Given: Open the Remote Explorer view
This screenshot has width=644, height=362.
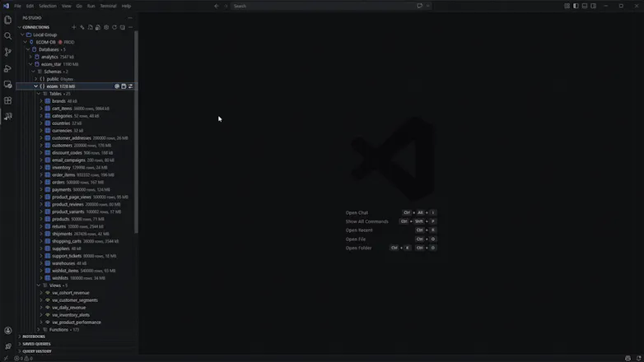Looking at the screenshot, I should (x=7, y=85).
